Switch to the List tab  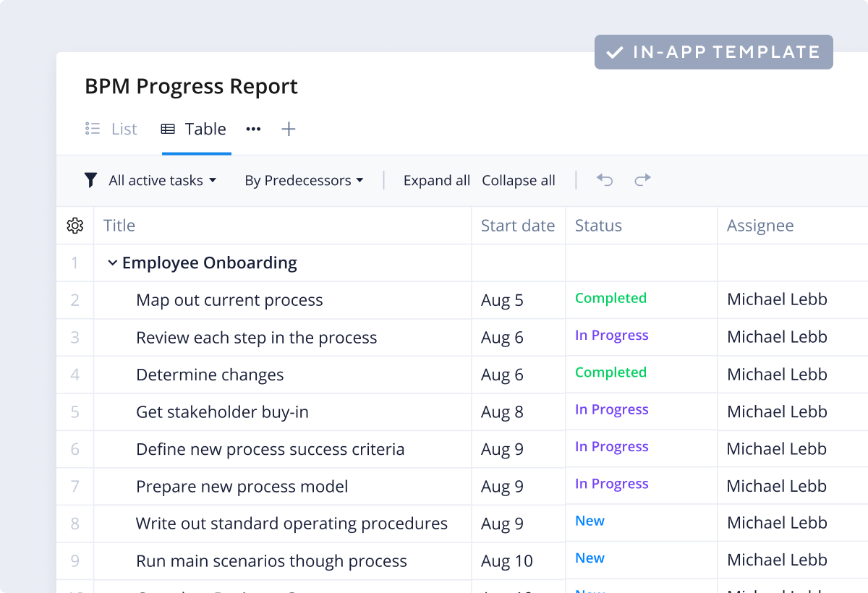[124, 129]
